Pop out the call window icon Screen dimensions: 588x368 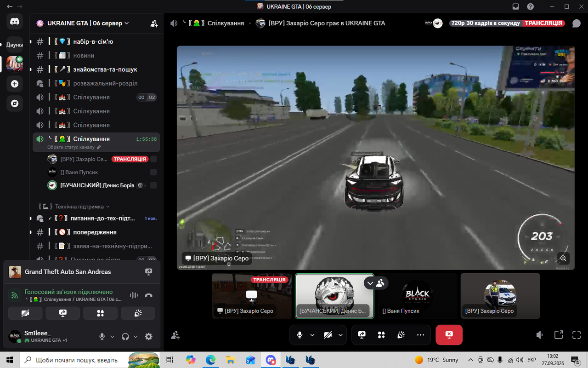[x=559, y=335]
